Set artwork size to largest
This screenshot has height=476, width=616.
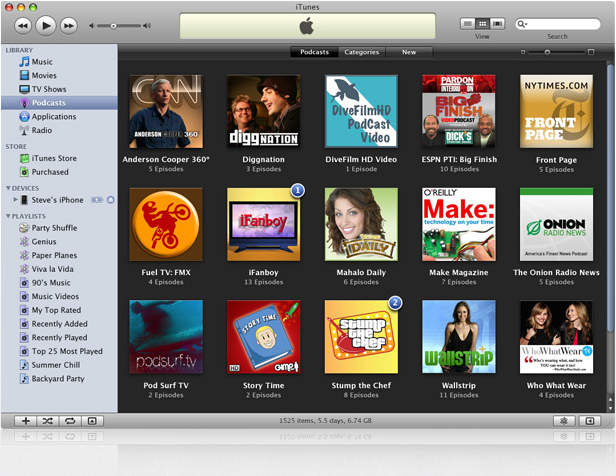pyautogui.click(x=591, y=52)
